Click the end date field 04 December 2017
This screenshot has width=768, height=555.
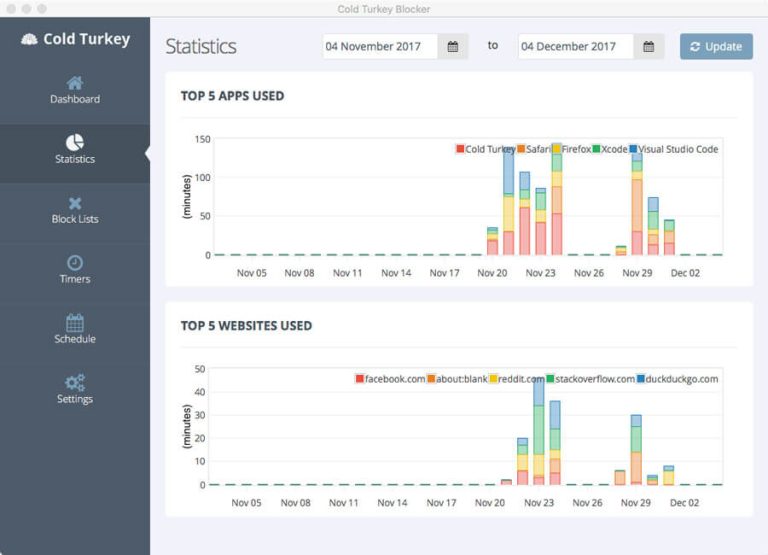[x=575, y=47]
